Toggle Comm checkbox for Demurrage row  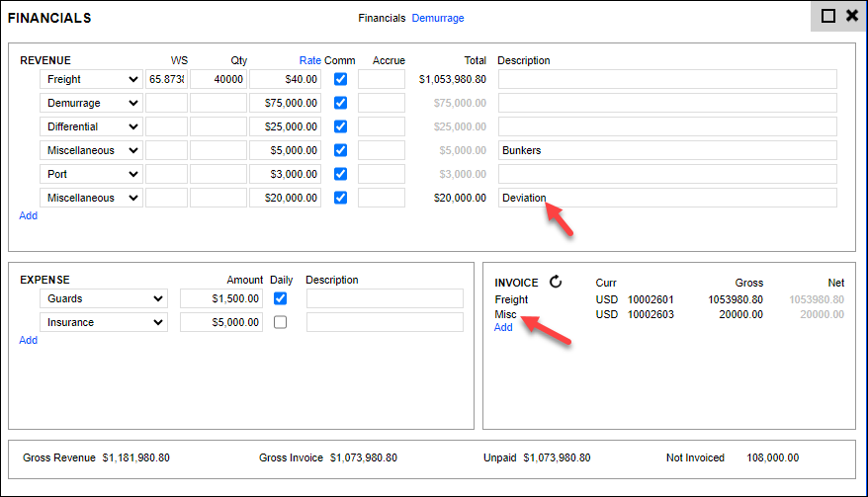pos(340,103)
